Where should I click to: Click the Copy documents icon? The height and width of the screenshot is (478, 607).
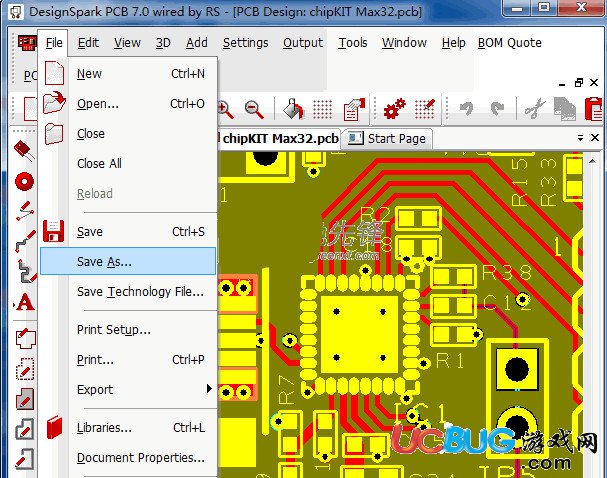(565, 109)
